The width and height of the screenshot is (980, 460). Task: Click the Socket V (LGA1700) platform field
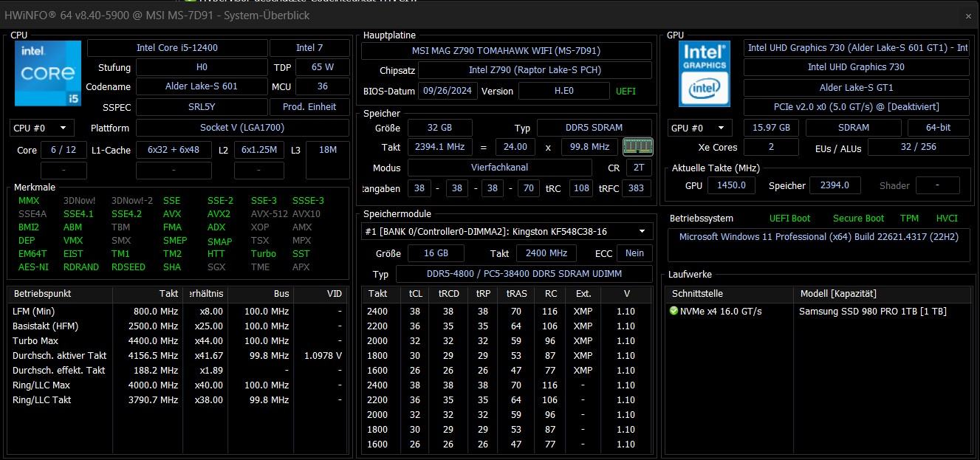tap(243, 128)
